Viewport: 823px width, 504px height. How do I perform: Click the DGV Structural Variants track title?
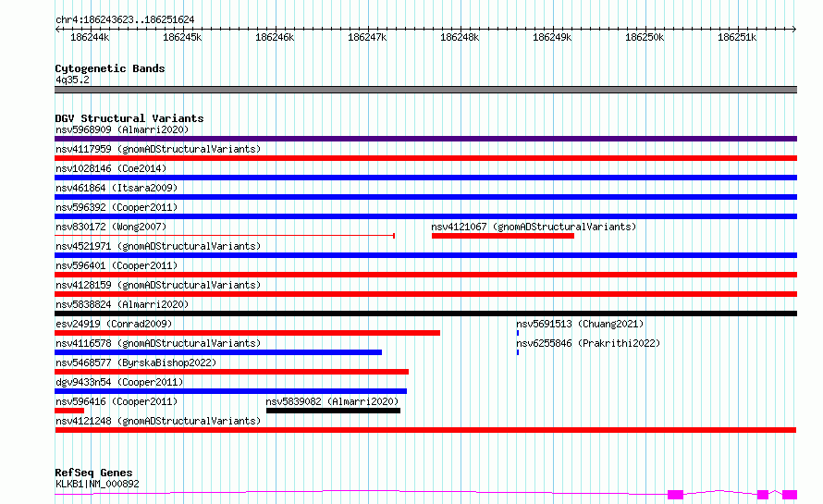click(x=129, y=118)
